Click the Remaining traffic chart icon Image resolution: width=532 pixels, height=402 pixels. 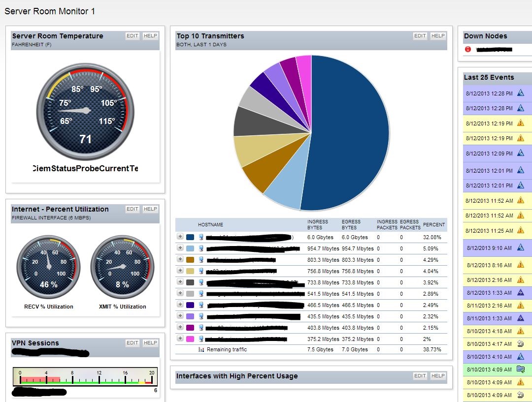tap(201, 349)
